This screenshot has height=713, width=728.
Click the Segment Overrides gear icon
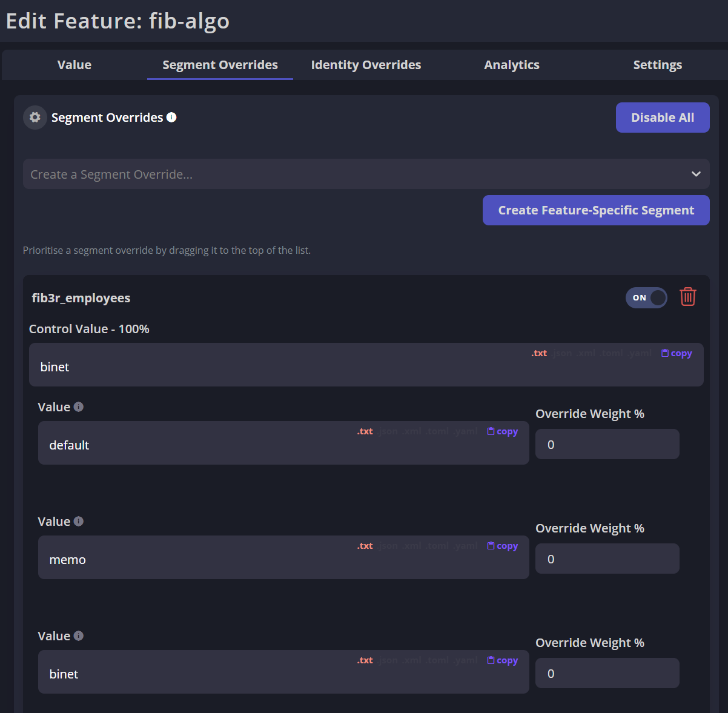pyautogui.click(x=35, y=118)
